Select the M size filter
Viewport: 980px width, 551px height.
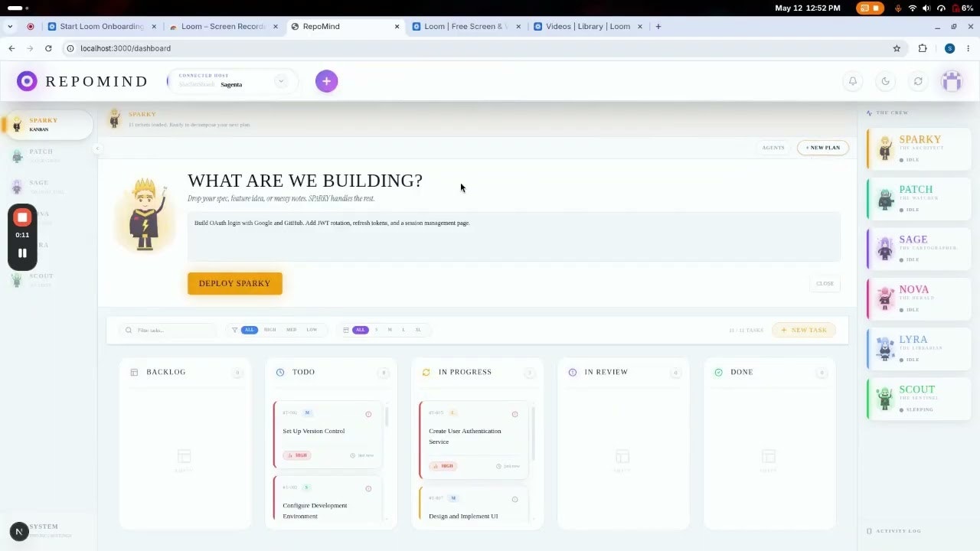click(390, 330)
